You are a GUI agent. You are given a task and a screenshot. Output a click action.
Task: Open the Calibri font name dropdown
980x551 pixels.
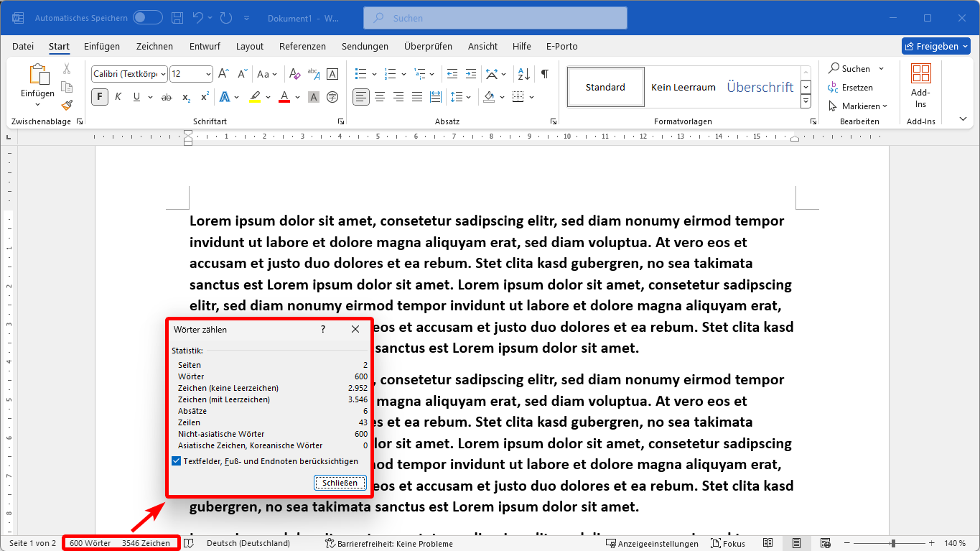(164, 74)
